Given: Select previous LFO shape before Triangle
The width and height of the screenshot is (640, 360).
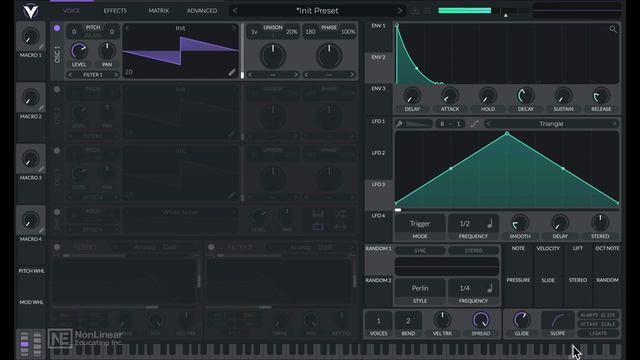Looking at the screenshot, I should point(489,124).
